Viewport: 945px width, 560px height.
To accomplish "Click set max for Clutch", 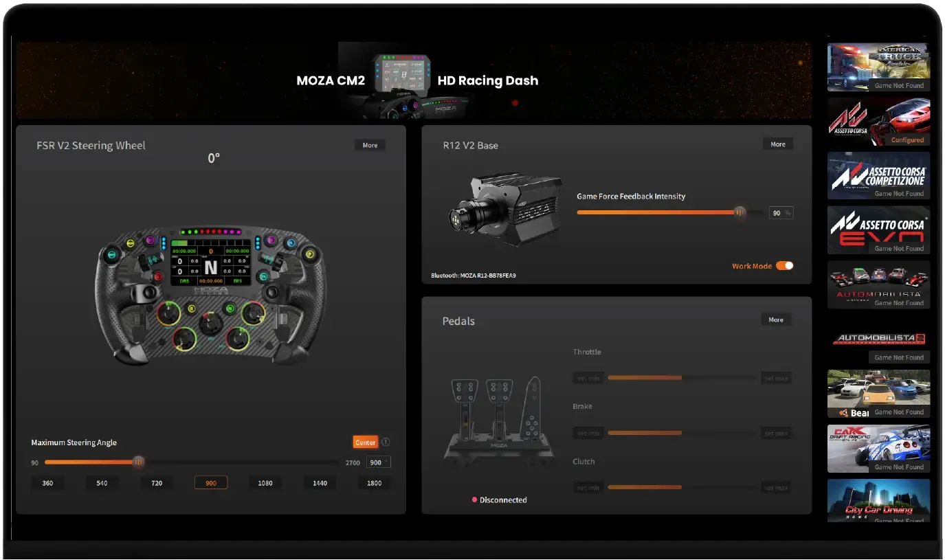I will point(776,487).
